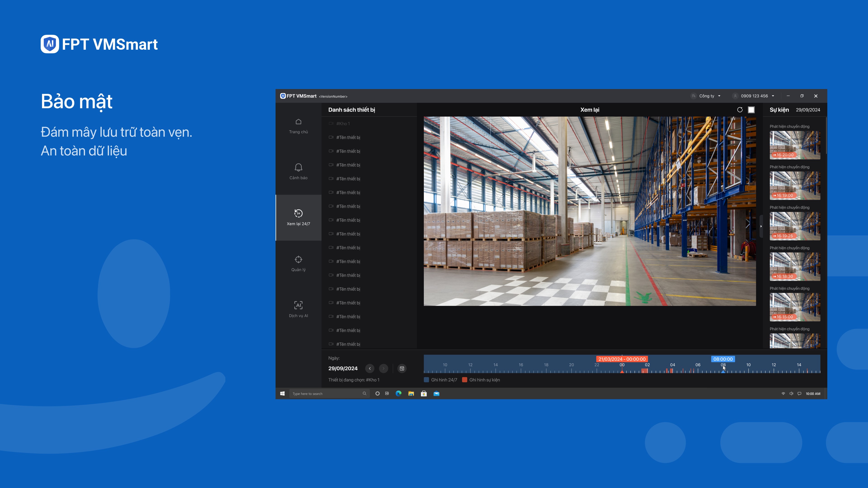Go to the previous day arrow
This screenshot has height=488, width=868.
pyautogui.click(x=370, y=368)
